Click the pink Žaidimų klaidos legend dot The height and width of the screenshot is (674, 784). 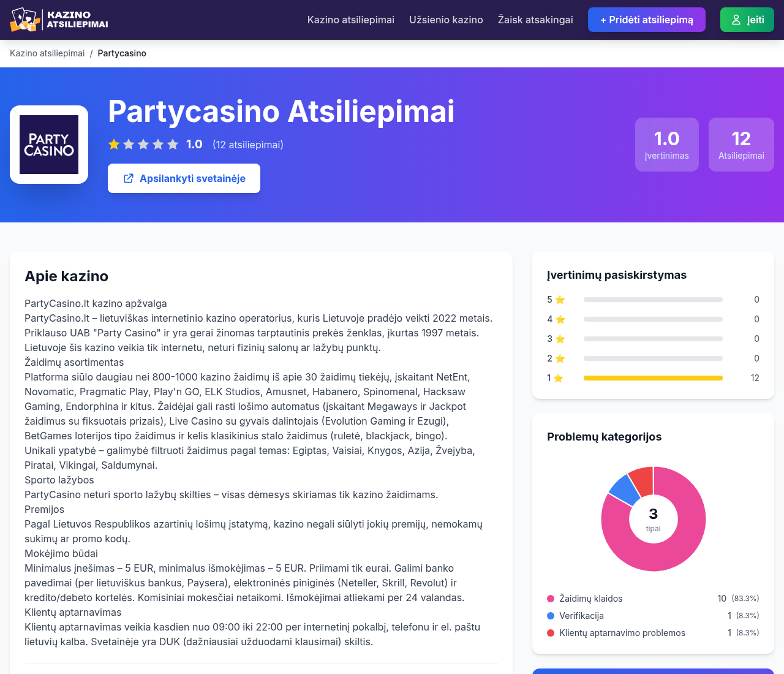point(551,599)
